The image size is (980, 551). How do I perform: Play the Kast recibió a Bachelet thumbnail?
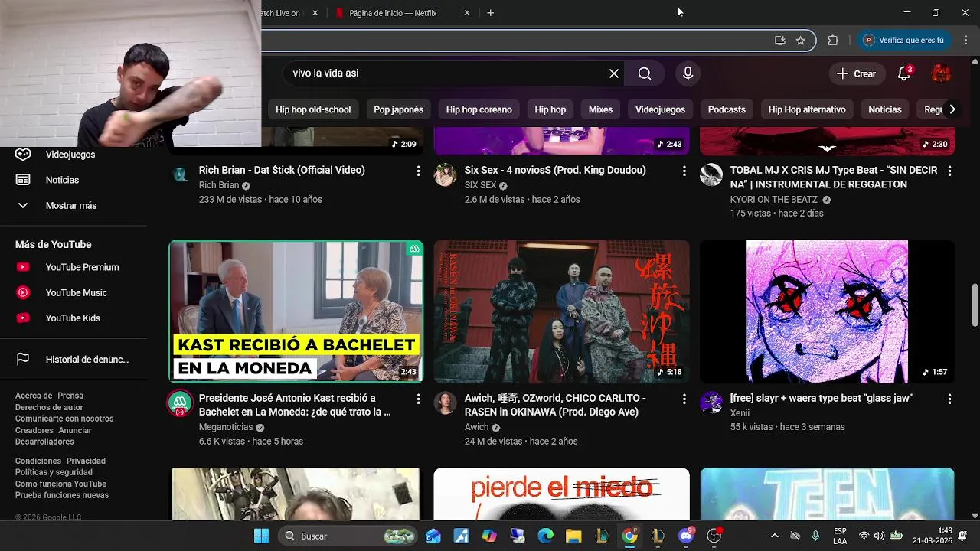(x=296, y=311)
